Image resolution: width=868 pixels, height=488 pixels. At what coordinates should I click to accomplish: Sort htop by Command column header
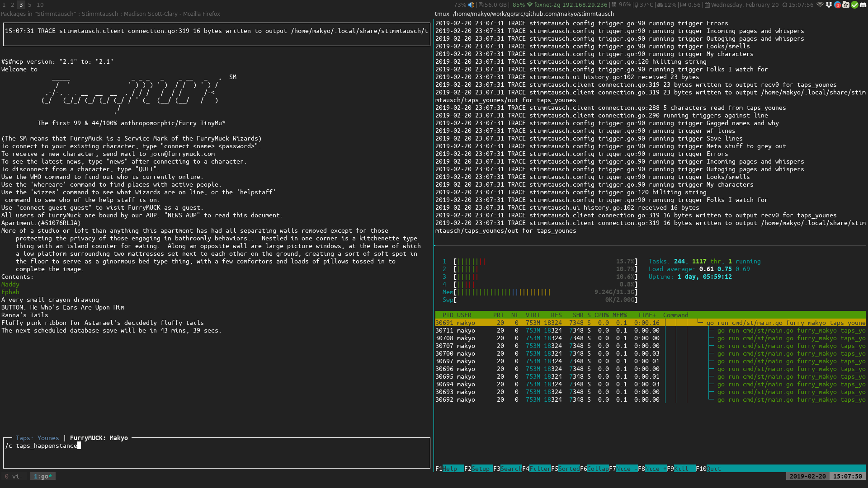tap(675, 315)
